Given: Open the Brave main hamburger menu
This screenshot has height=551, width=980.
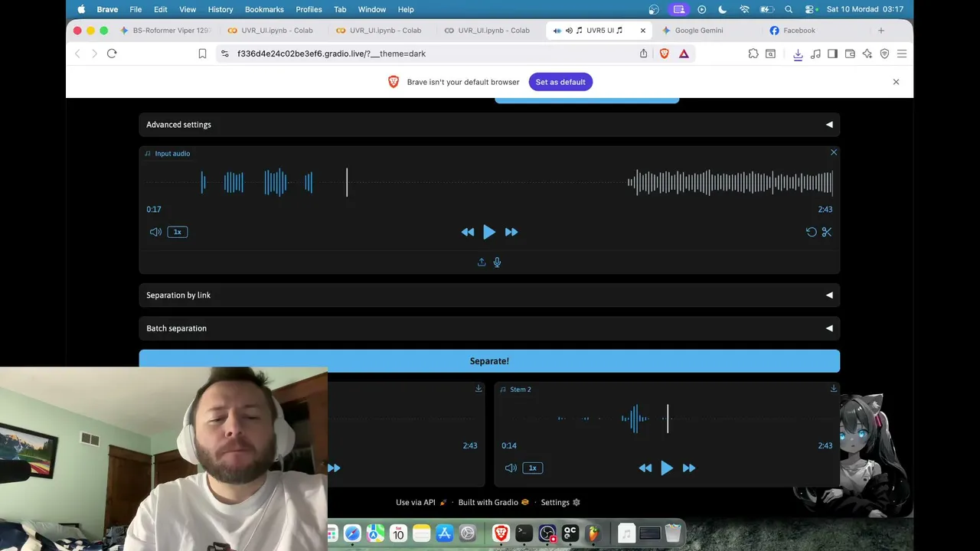Looking at the screenshot, I should (x=902, y=54).
